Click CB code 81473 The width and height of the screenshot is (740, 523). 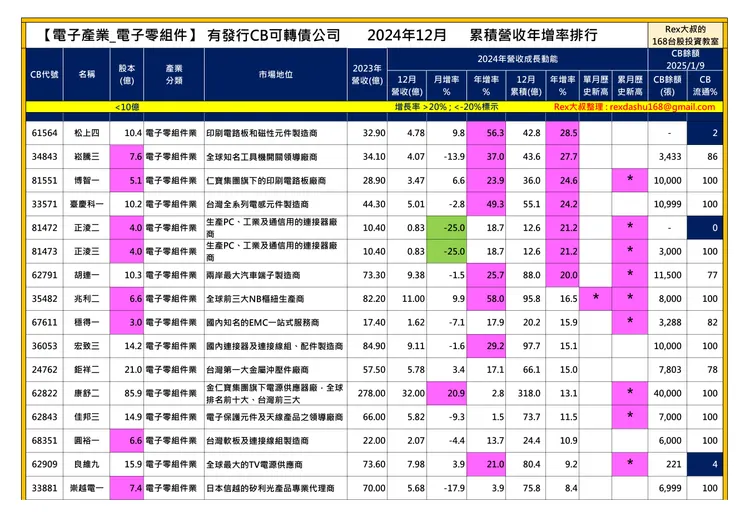tap(44, 251)
